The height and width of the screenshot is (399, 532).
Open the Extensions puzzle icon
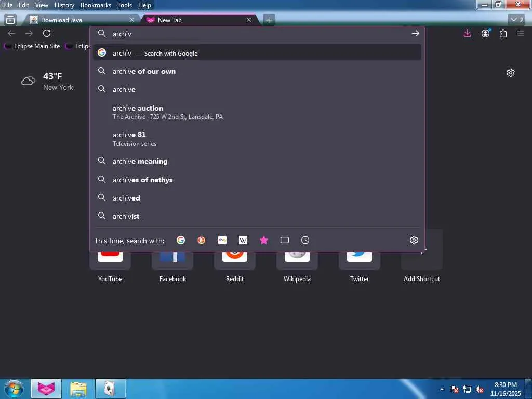point(503,33)
